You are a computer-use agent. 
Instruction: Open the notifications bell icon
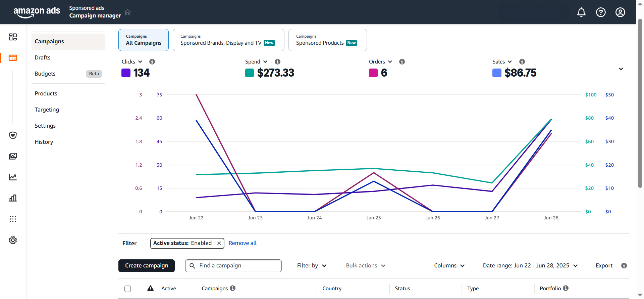581,12
